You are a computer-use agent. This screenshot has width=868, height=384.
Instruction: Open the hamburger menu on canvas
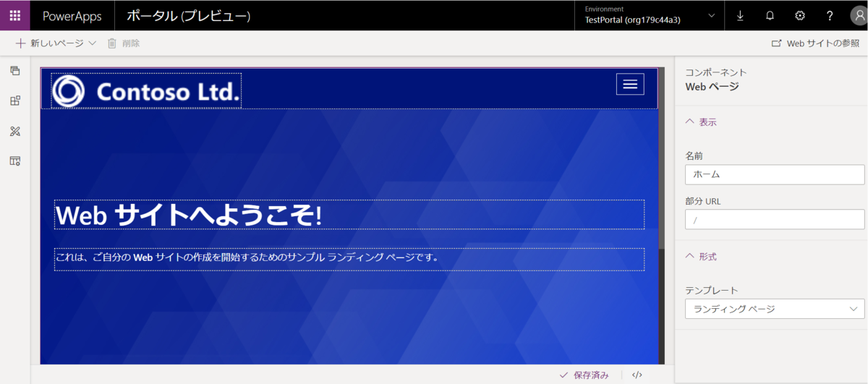tap(630, 85)
